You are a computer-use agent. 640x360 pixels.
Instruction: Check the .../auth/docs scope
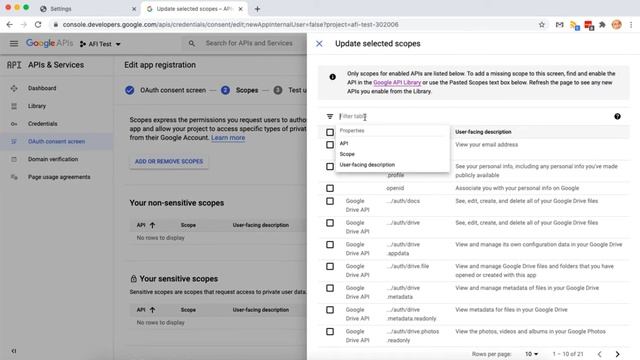click(330, 201)
